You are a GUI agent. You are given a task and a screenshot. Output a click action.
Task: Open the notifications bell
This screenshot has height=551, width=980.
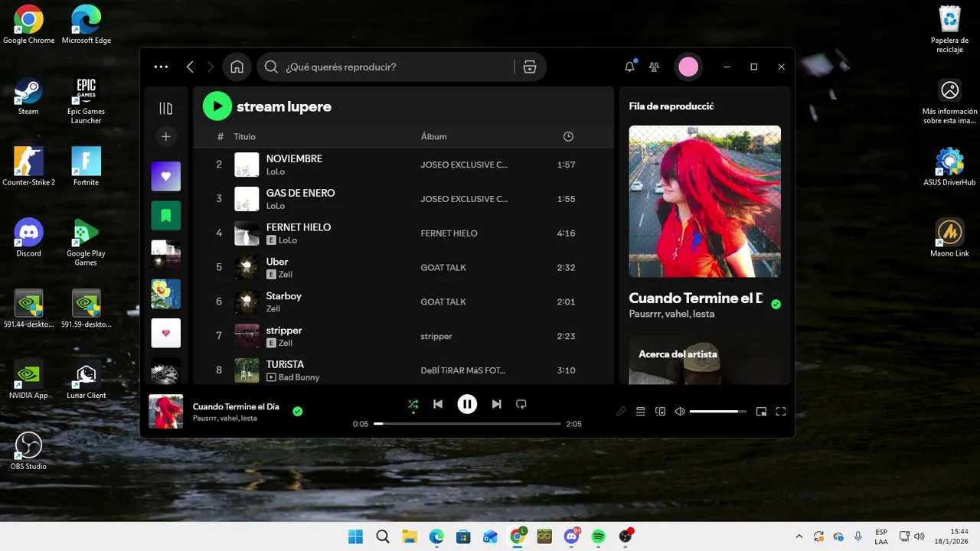point(629,67)
